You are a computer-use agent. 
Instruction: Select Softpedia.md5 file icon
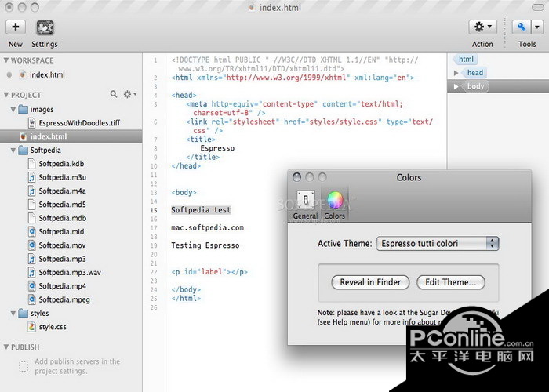click(x=32, y=205)
